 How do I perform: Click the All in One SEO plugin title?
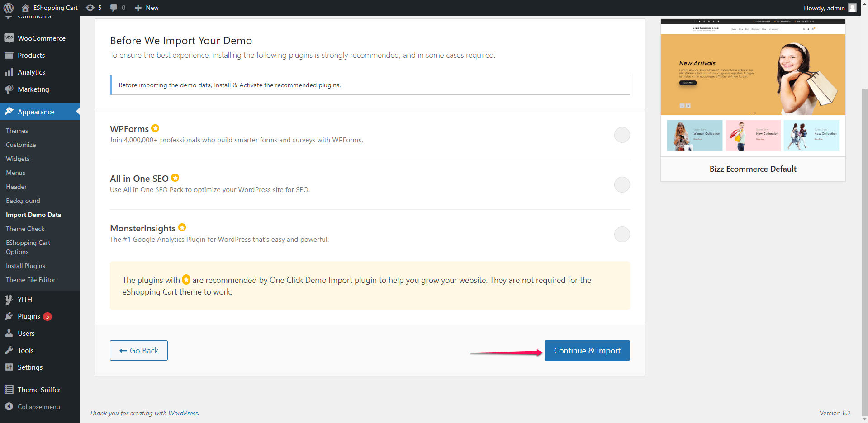(139, 179)
